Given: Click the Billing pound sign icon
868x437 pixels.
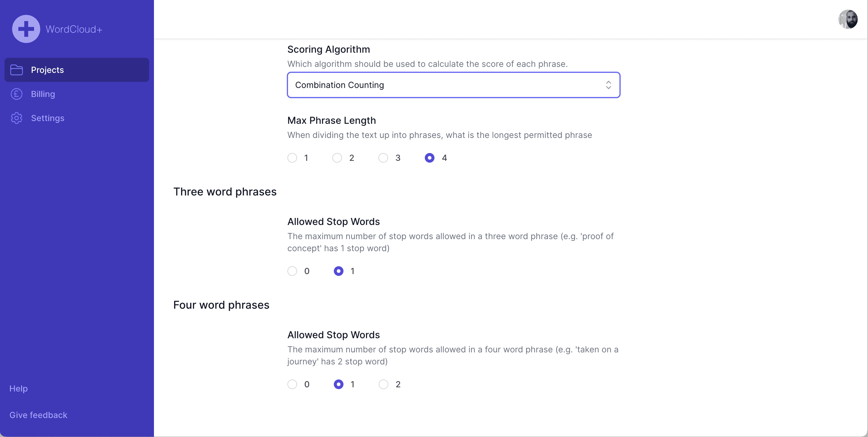Looking at the screenshot, I should (x=17, y=94).
